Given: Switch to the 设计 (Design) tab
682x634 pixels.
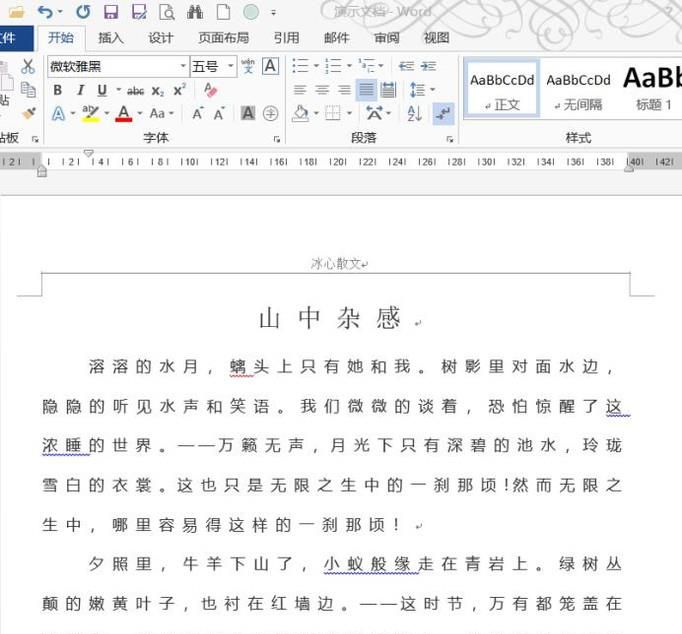Looking at the screenshot, I should 161,38.
